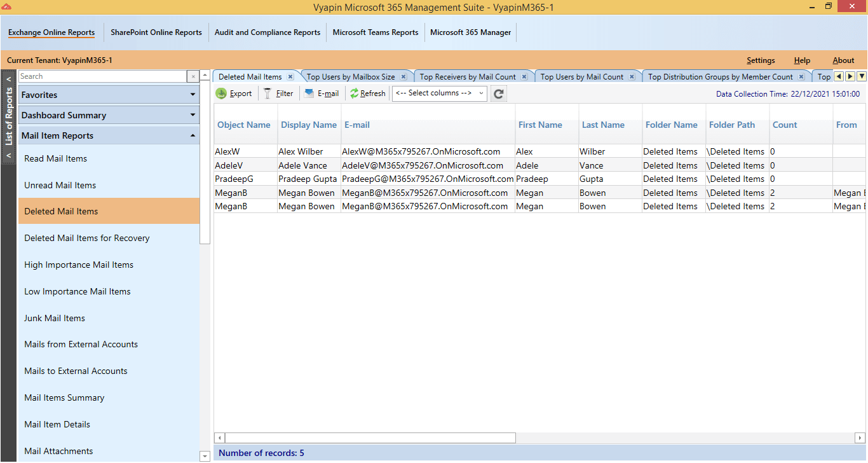868x463 pixels.
Task: Collapse the Mail Item Reports section
Action: tap(109, 135)
